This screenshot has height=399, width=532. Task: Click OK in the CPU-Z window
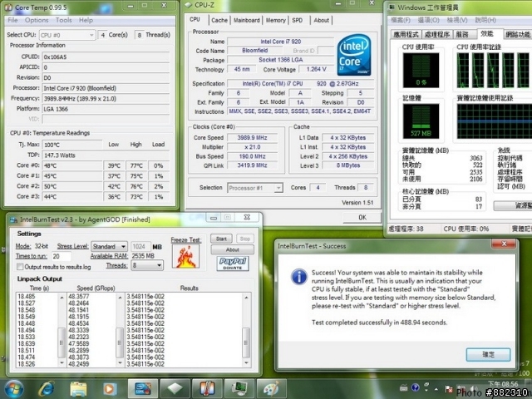click(x=362, y=218)
